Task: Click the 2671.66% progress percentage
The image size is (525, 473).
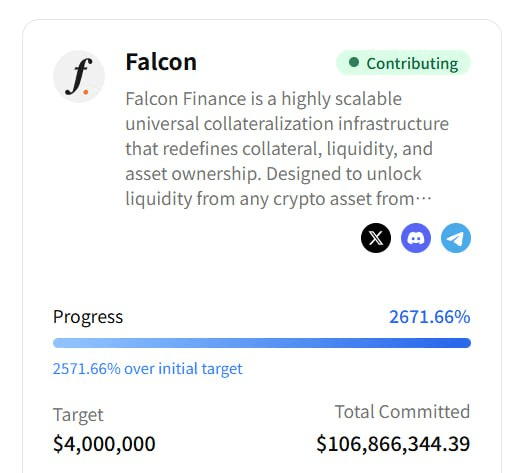Action: click(430, 317)
